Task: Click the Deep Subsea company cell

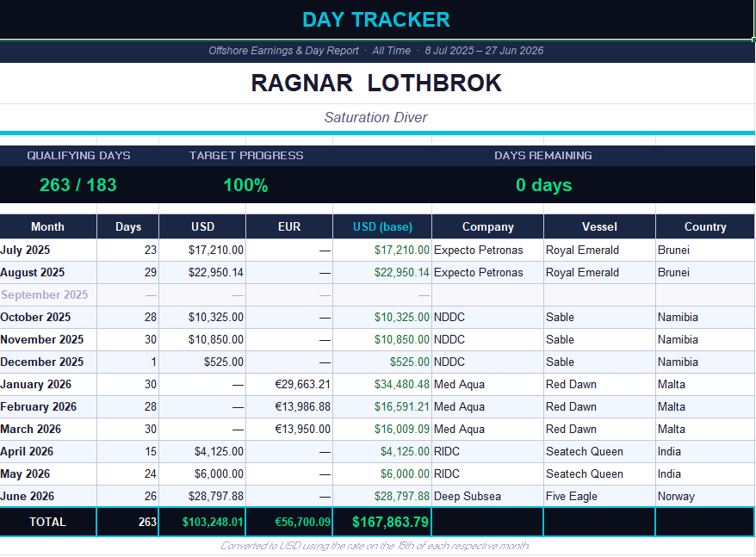Action: click(x=487, y=496)
